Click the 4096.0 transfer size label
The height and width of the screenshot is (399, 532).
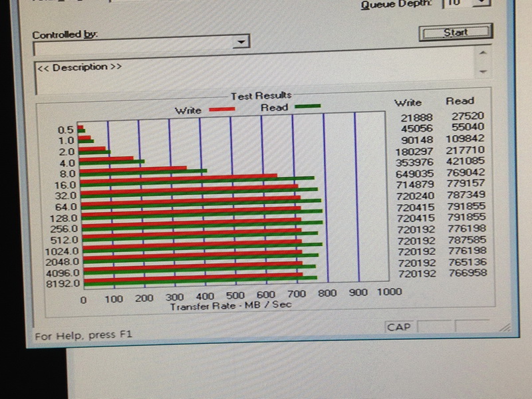(x=63, y=273)
